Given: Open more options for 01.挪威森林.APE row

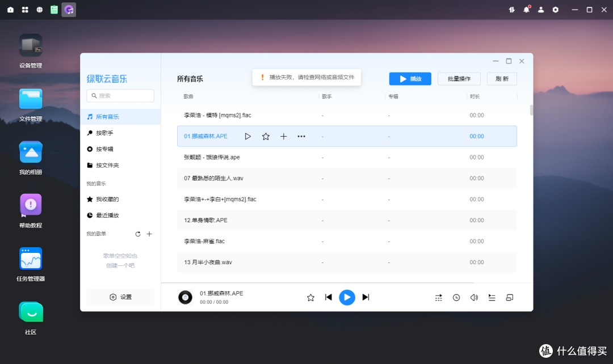Looking at the screenshot, I should pyautogui.click(x=301, y=136).
